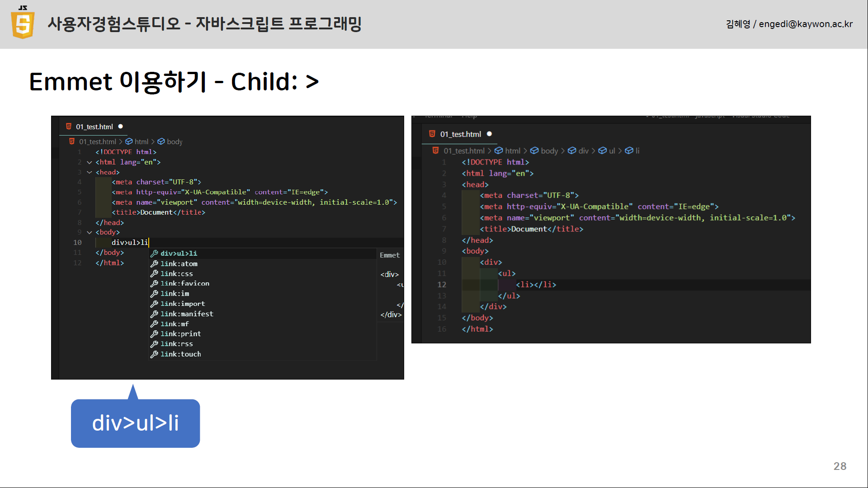Collapse the head tag fold arrow

(x=90, y=172)
